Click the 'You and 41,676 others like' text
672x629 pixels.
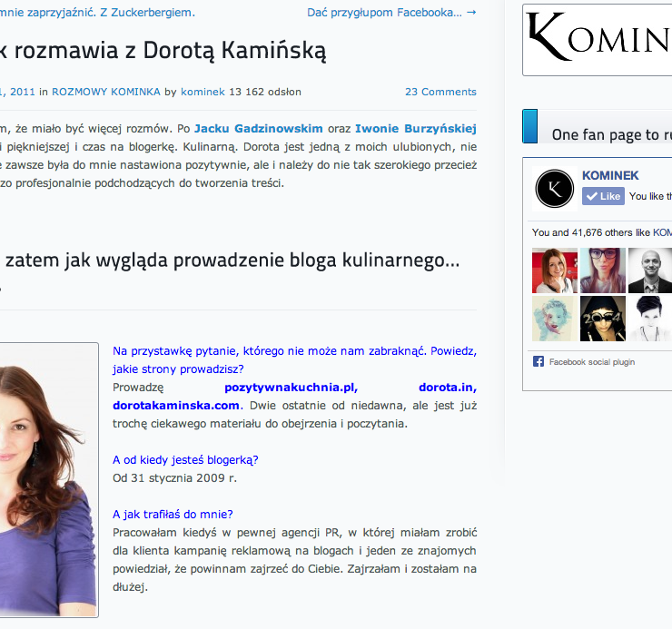pyautogui.click(x=591, y=232)
